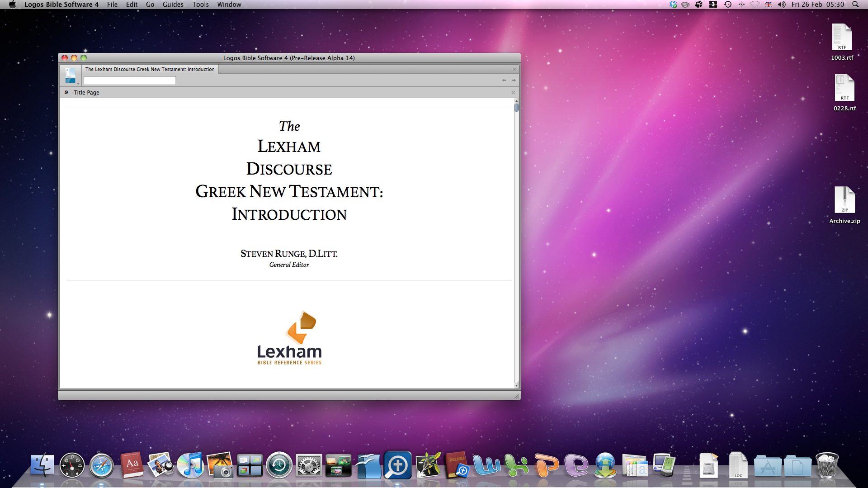Screen dimensions: 868x488
Task: Open the Spaces menu bar icon
Action: (713, 5)
